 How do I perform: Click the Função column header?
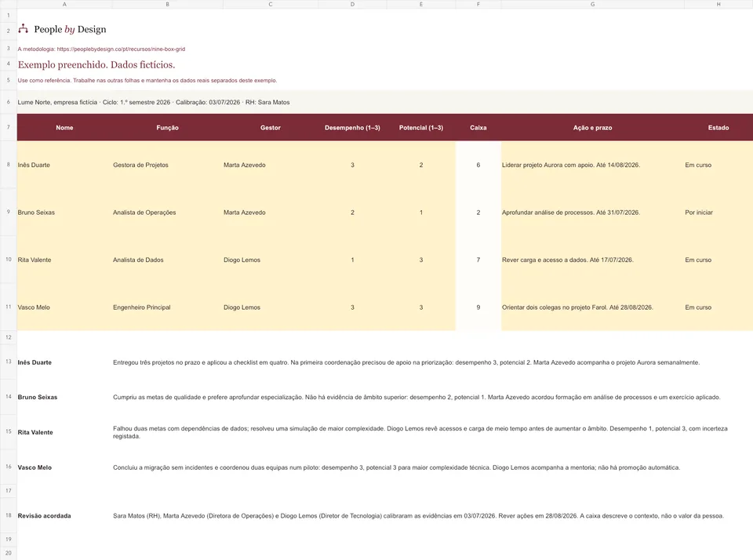(167, 128)
